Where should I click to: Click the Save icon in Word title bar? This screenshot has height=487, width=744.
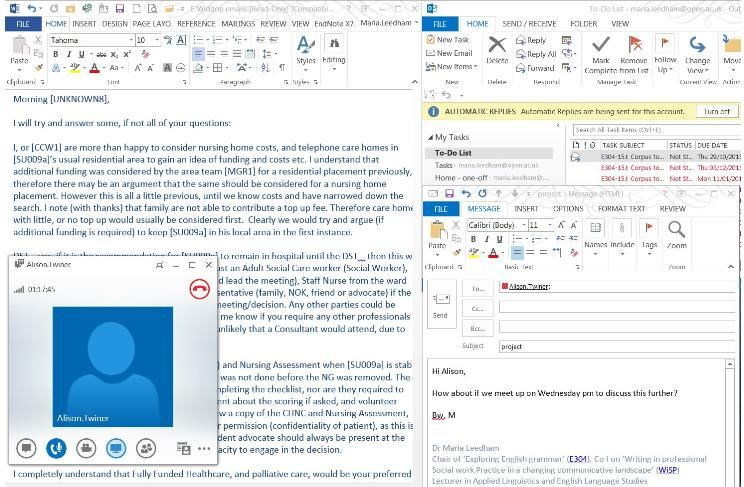point(120,9)
